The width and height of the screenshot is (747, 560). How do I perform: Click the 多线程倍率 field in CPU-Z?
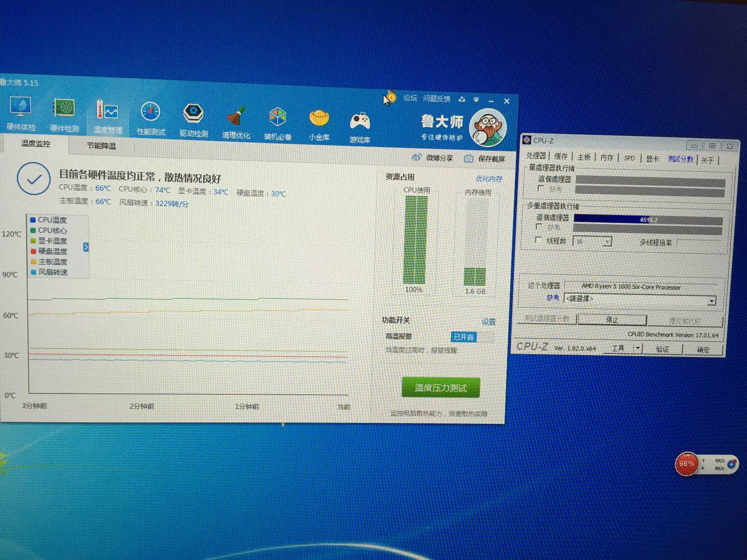(x=698, y=244)
